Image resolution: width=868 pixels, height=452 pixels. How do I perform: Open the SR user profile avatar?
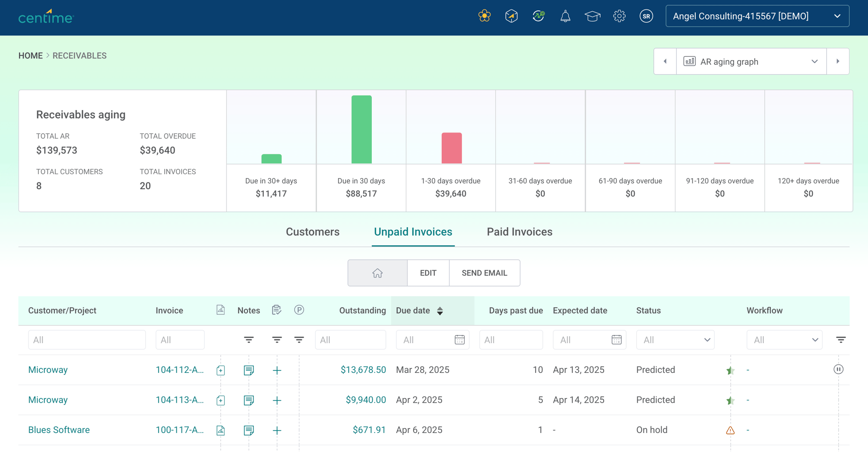646,16
